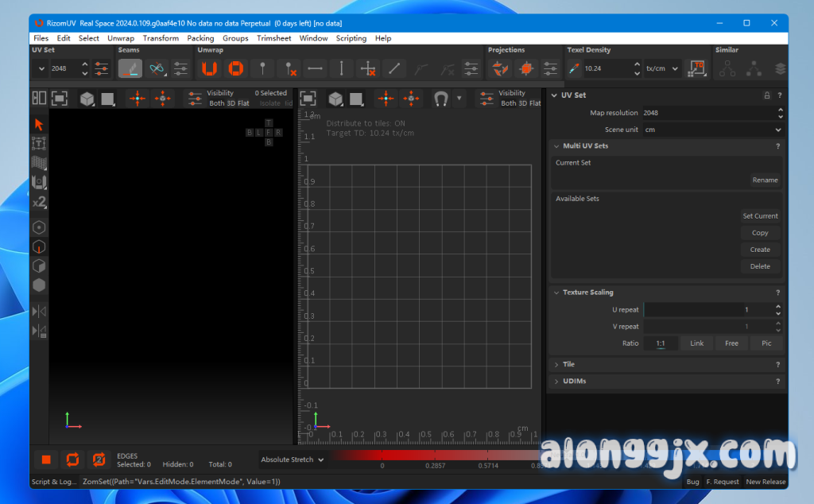Click the Optimize icon beside Unwrap
Viewport: 814px width, 504px height.
[x=235, y=68]
